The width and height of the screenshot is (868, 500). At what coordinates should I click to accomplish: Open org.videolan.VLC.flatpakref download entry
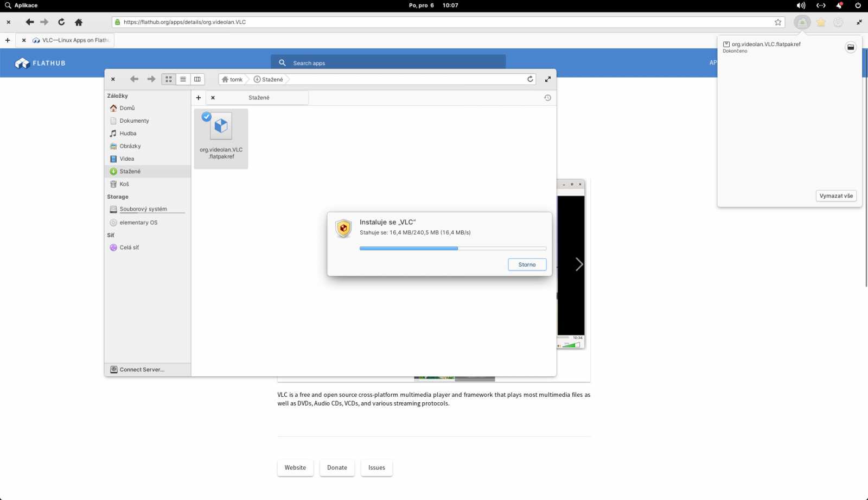(x=762, y=47)
